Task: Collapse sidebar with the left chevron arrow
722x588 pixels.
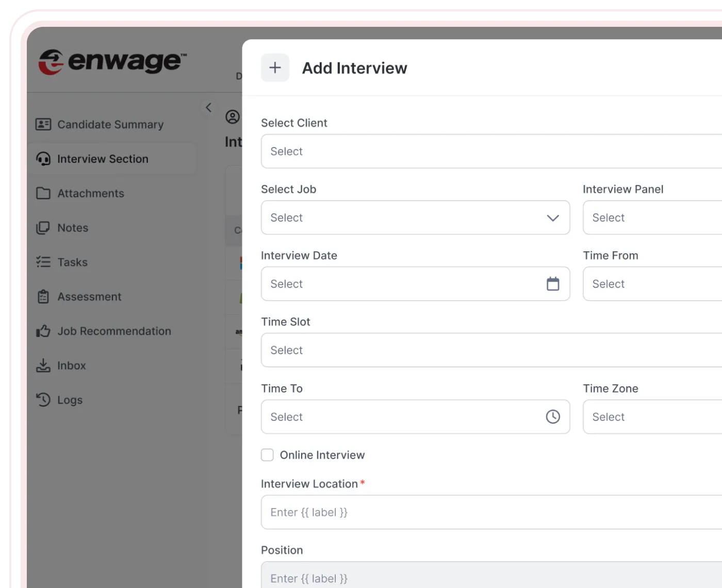Action: (208, 107)
